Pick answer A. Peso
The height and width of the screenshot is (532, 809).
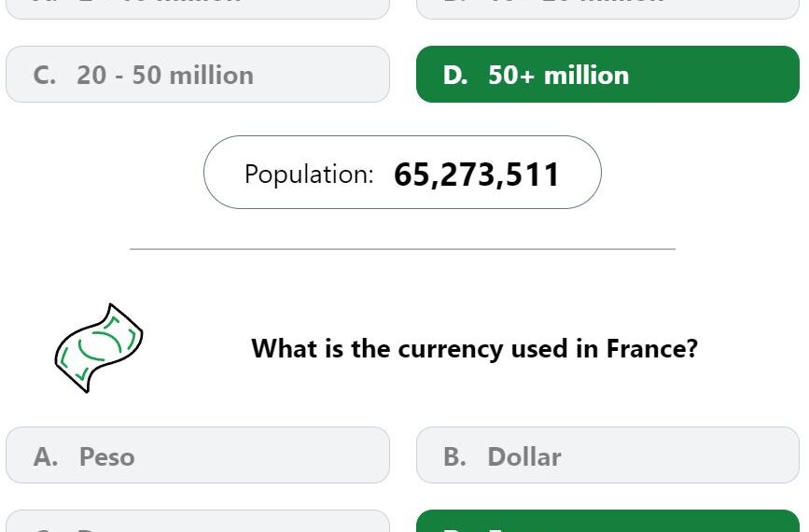point(198,455)
